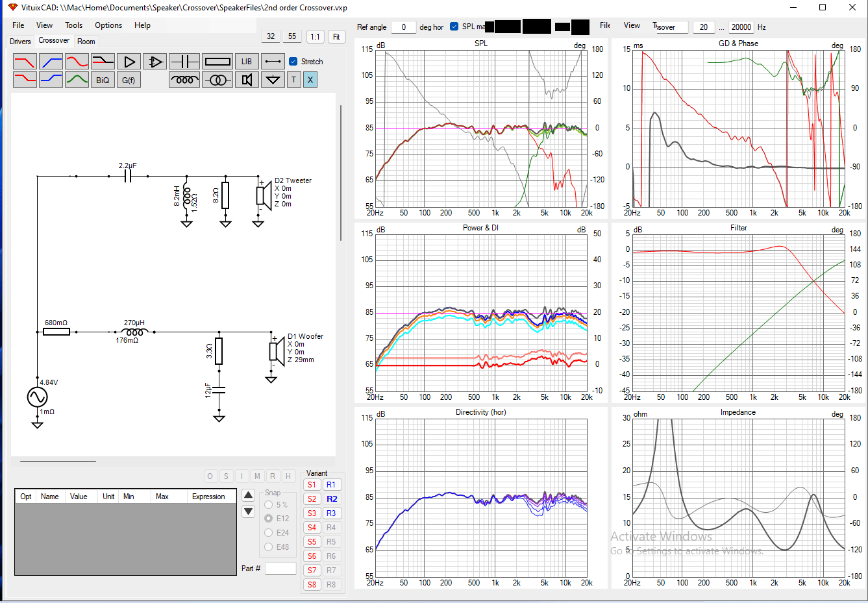This screenshot has width=868, height=603.
Task: Click the highlighted blue X toolbar button
Action: point(310,80)
